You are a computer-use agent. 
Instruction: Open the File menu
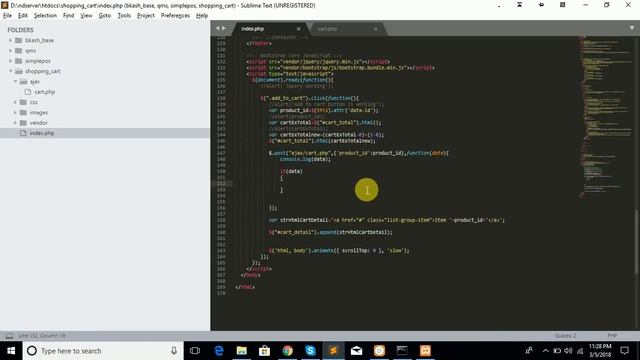click(7, 16)
